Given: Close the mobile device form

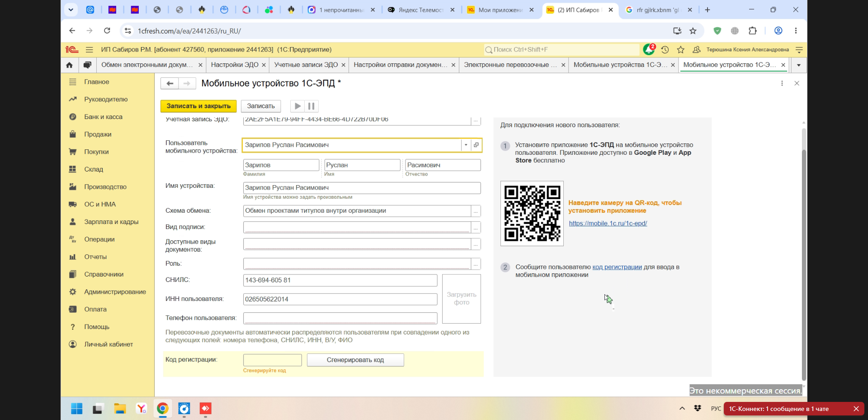Looking at the screenshot, I should pyautogui.click(x=797, y=83).
